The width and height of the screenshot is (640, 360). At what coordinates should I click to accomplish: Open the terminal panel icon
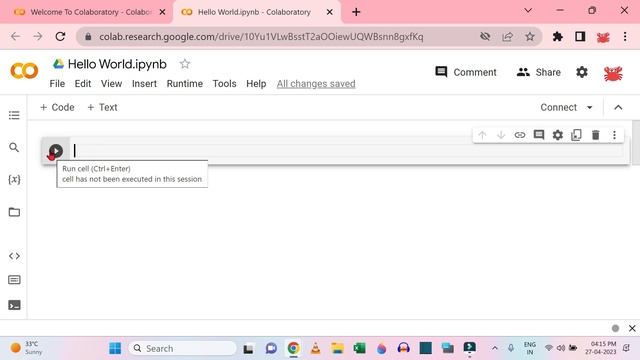(x=14, y=305)
